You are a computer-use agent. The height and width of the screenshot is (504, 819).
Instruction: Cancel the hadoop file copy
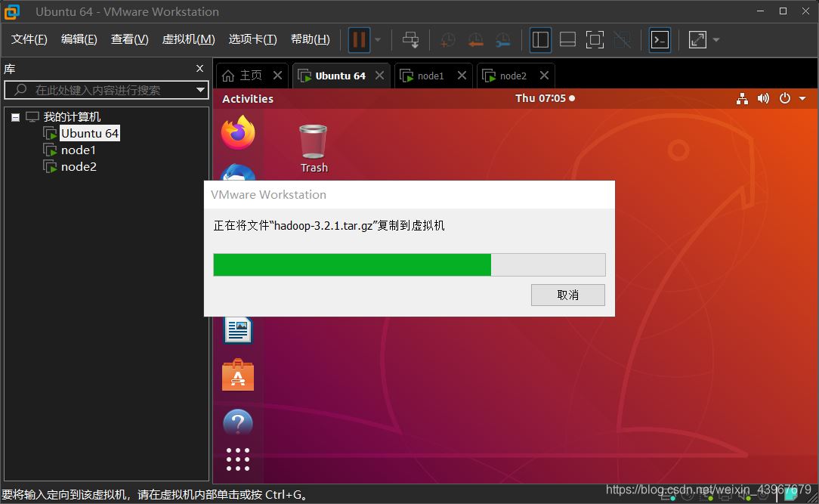click(x=568, y=295)
